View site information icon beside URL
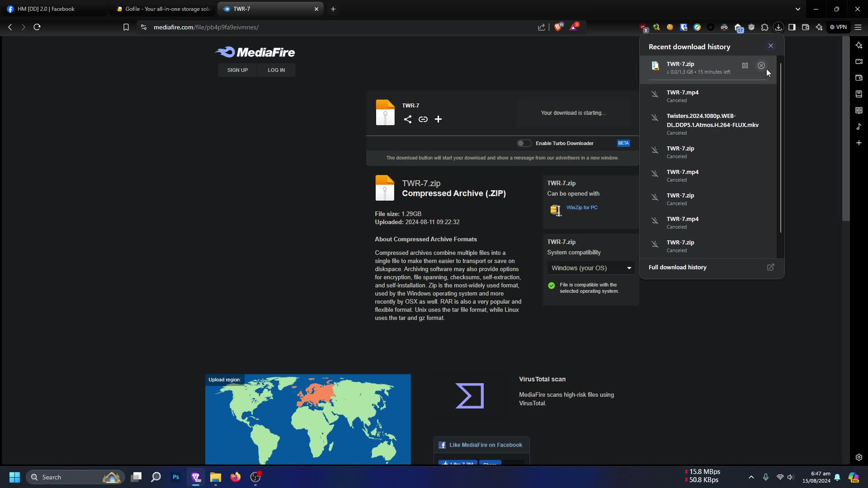 click(x=144, y=27)
